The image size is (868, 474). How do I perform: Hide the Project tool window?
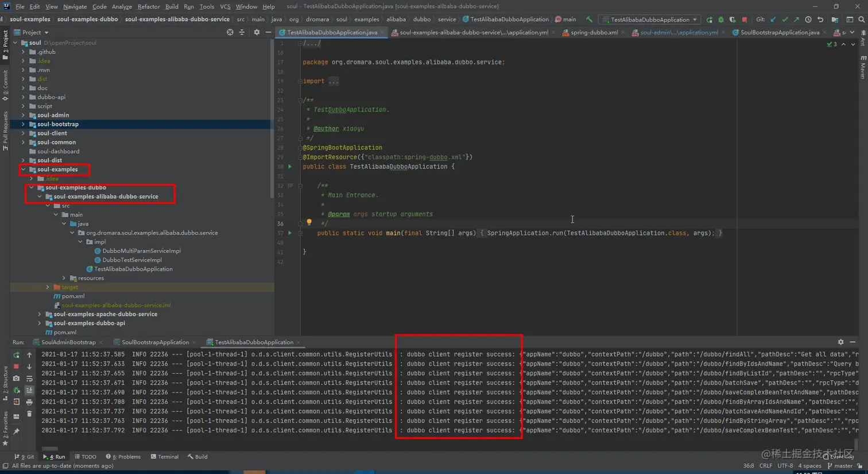(x=268, y=32)
